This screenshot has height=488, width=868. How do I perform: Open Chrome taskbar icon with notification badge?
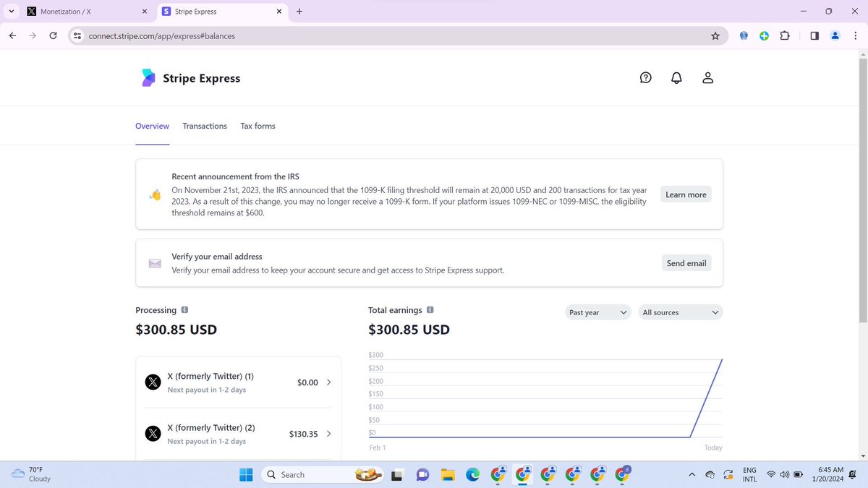tap(623, 474)
